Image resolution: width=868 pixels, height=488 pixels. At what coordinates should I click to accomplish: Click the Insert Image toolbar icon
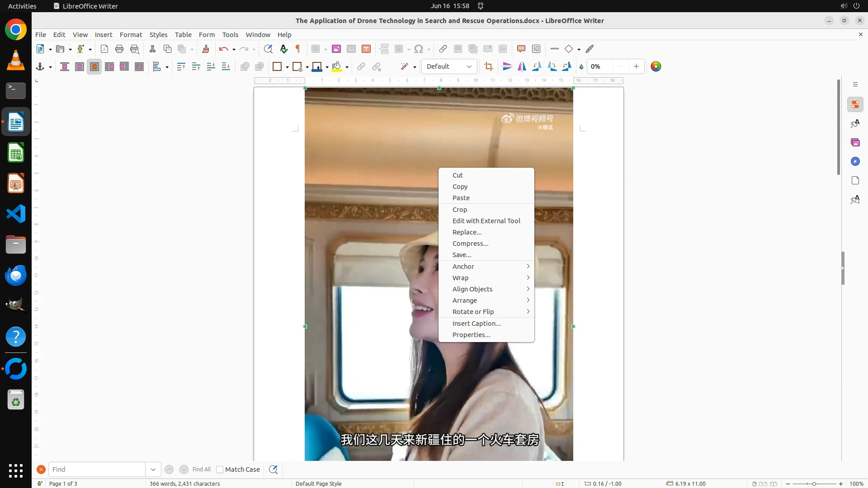[336, 49]
